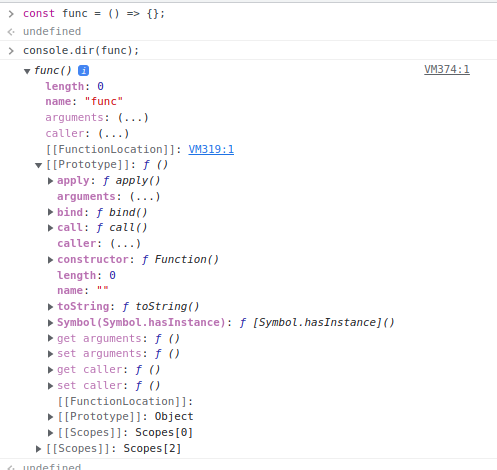
Task: Expand the [[Scopes]]: Scopes[2] node
Action: pyautogui.click(x=39, y=449)
